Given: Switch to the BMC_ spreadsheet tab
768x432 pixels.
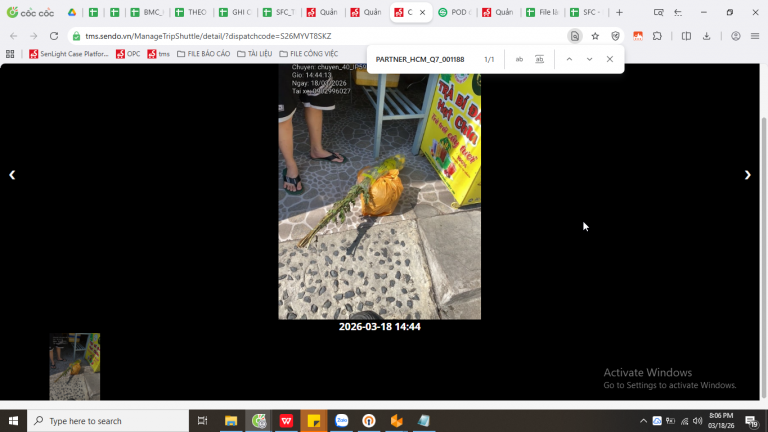Looking at the screenshot, I should pos(147,12).
